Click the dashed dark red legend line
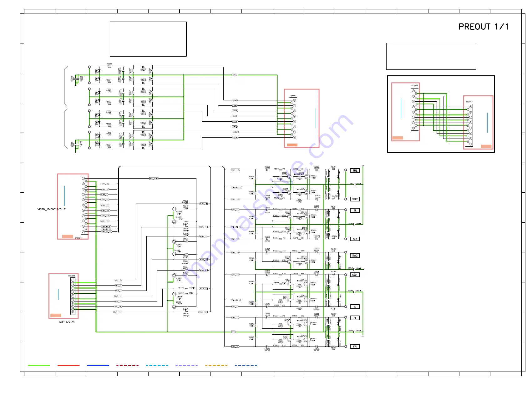 pos(127,365)
